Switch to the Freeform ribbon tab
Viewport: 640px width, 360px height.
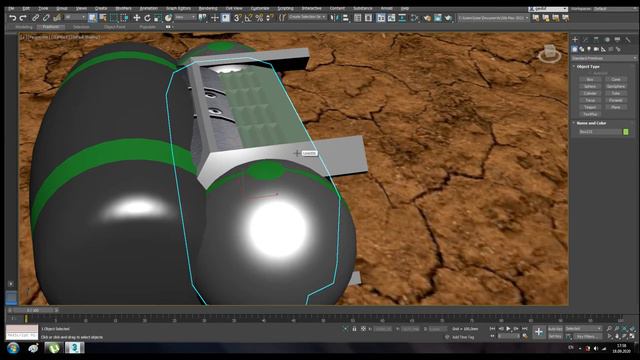point(51,27)
